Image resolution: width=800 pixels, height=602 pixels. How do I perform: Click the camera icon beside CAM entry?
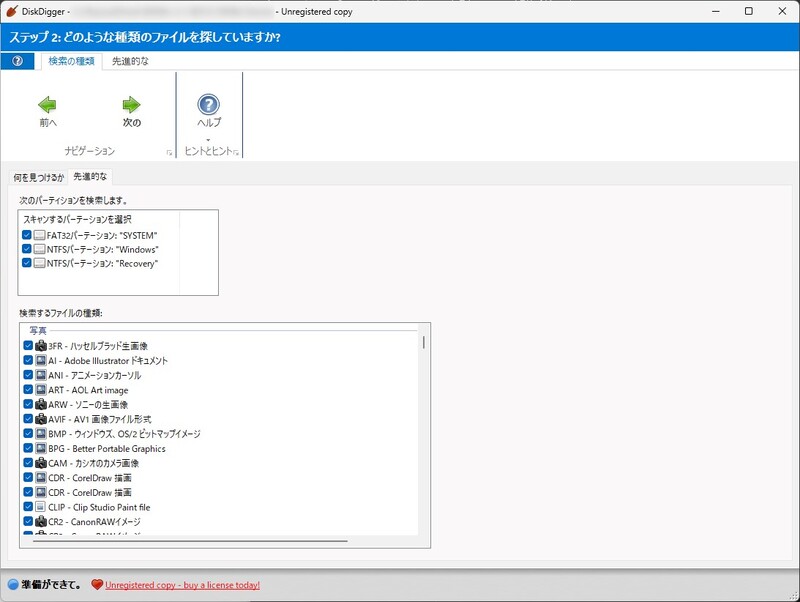[41, 463]
